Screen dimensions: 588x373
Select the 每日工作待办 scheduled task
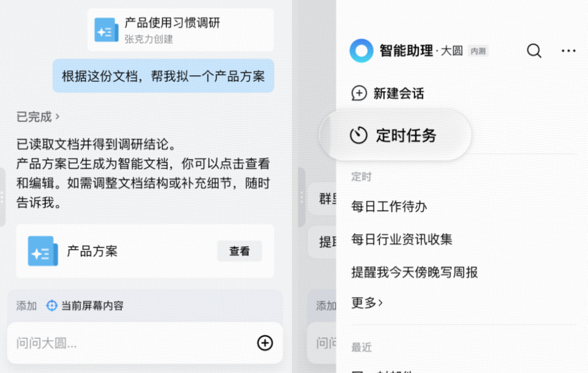coord(389,207)
